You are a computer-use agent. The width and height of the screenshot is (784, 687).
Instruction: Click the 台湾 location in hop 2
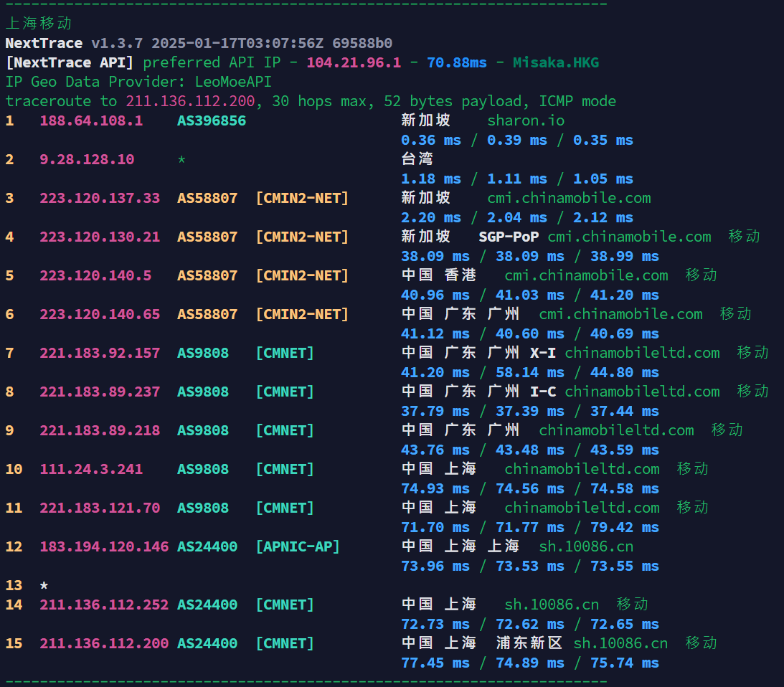click(417, 159)
